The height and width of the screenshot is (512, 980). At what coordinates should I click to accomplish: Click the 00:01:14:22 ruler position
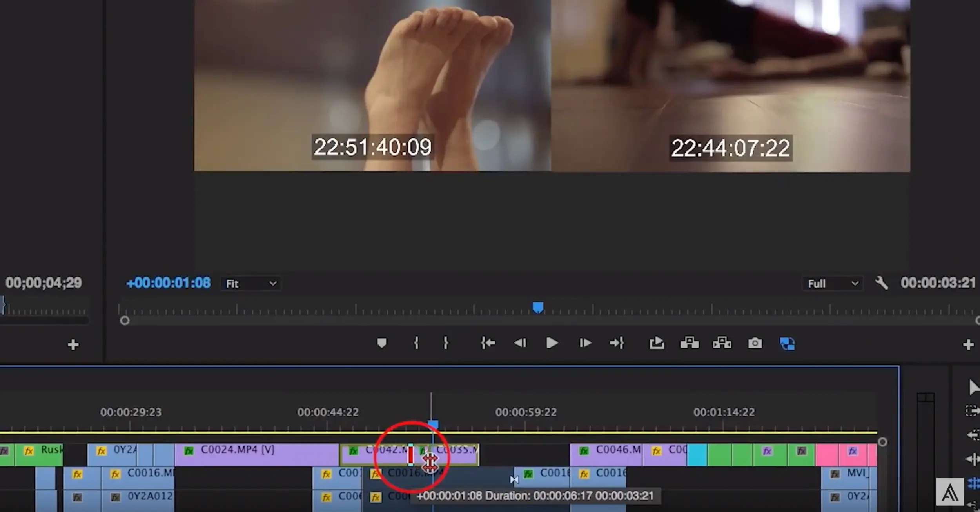pyautogui.click(x=724, y=412)
